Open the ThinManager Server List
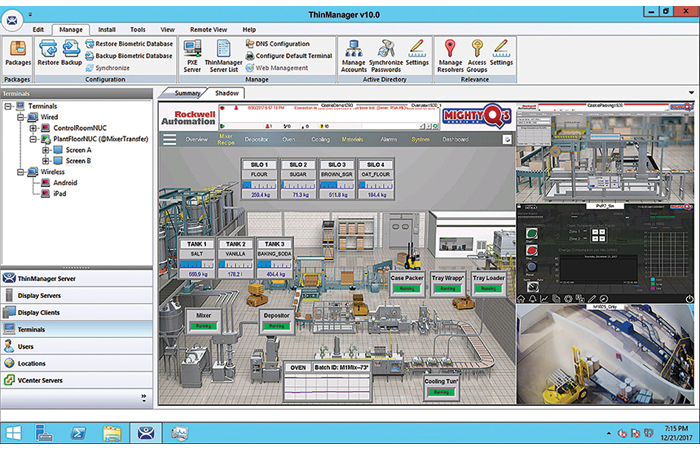This screenshot has height=450, width=700. pos(223,53)
